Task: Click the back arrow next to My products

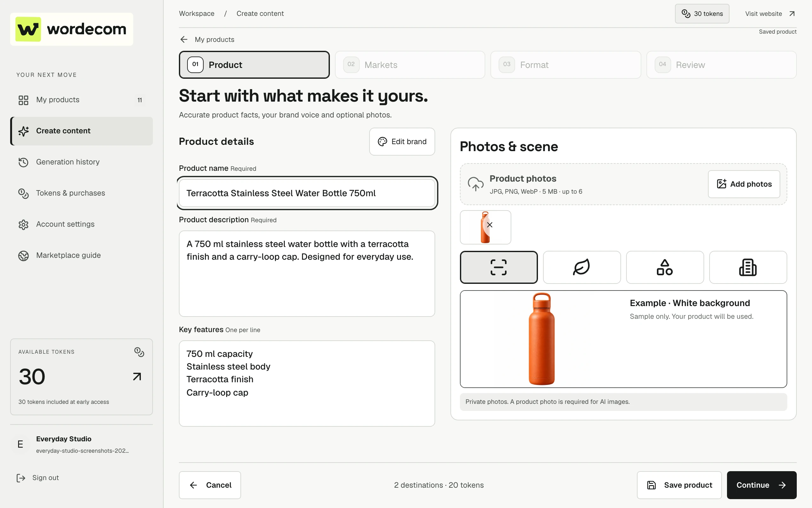Action: point(184,40)
